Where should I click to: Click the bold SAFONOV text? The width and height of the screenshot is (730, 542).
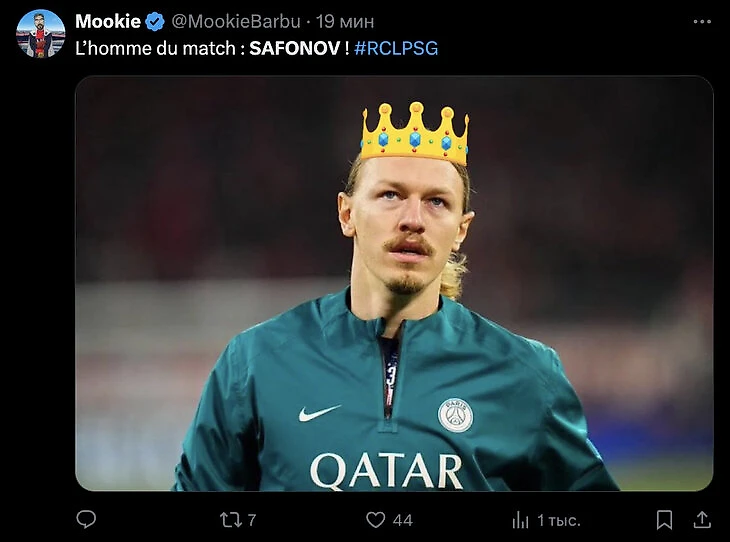pyautogui.click(x=294, y=48)
